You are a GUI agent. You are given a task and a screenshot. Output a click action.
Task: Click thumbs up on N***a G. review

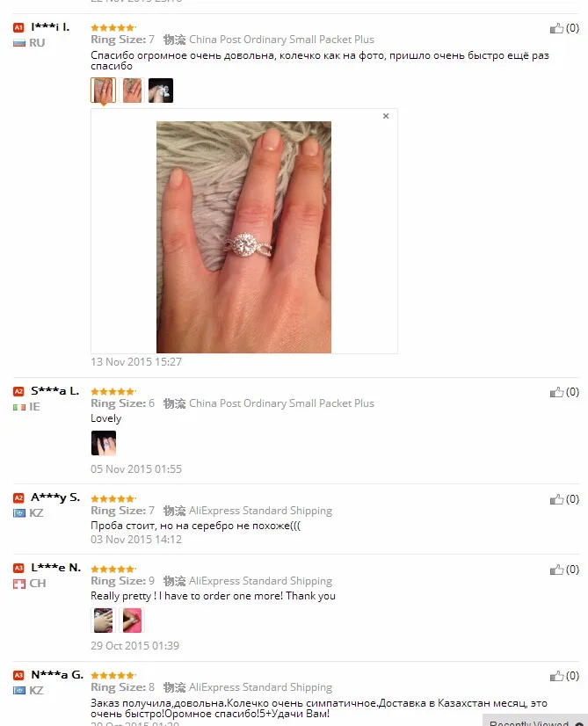coord(556,676)
